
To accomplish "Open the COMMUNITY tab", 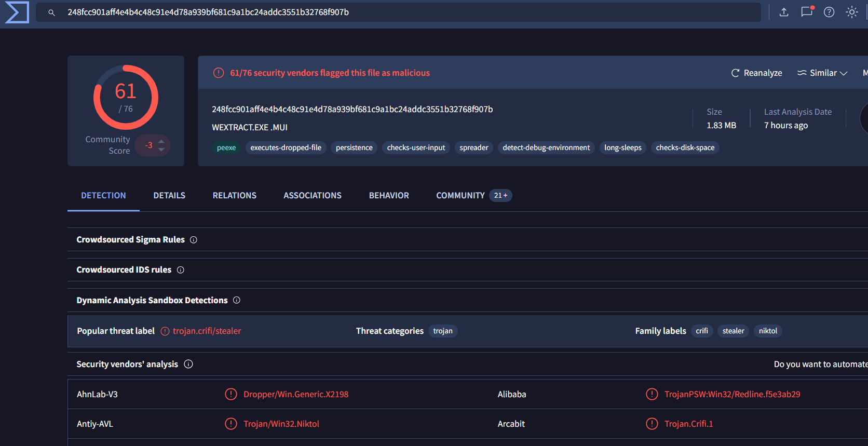I will (x=473, y=195).
